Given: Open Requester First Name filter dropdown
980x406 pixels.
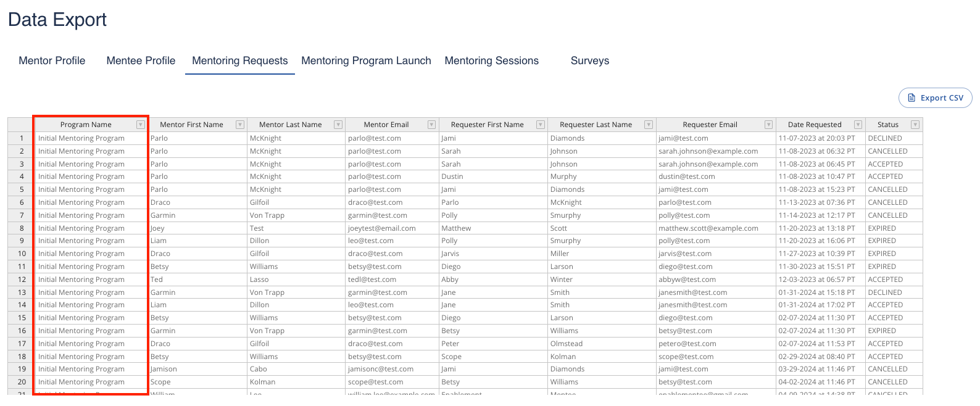Looking at the screenshot, I should click(x=541, y=125).
